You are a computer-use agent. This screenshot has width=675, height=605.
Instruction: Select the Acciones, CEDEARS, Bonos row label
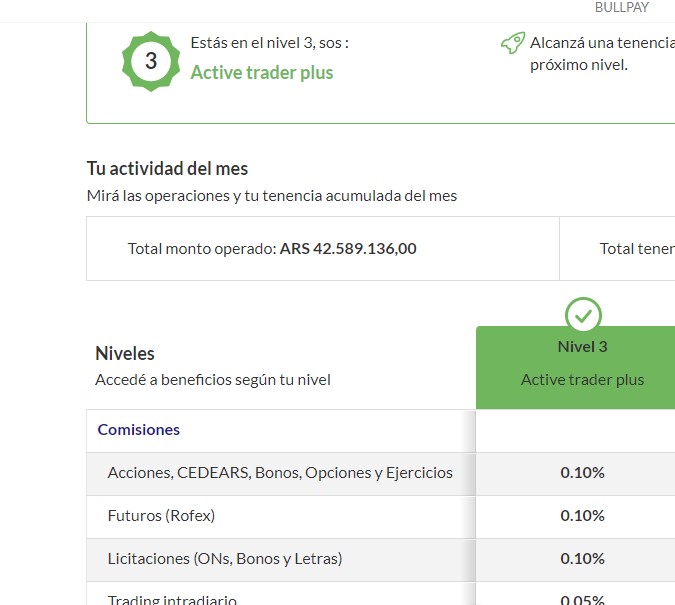pos(280,473)
